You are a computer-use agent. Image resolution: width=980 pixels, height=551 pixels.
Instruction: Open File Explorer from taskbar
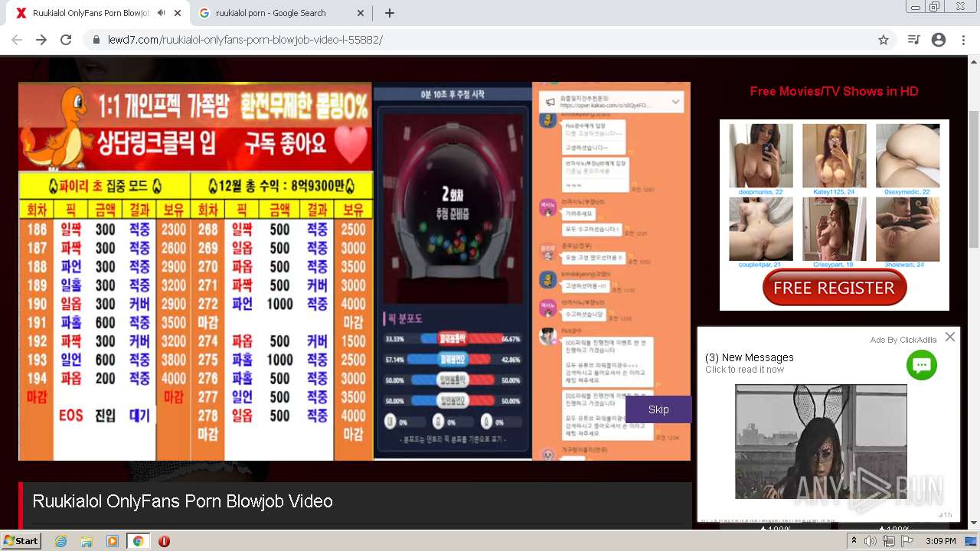87,541
